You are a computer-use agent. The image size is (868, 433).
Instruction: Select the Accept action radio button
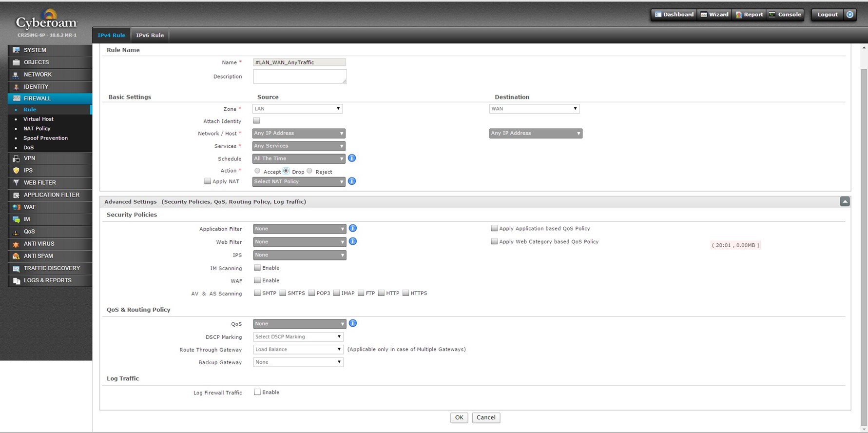[x=257, y=171]
